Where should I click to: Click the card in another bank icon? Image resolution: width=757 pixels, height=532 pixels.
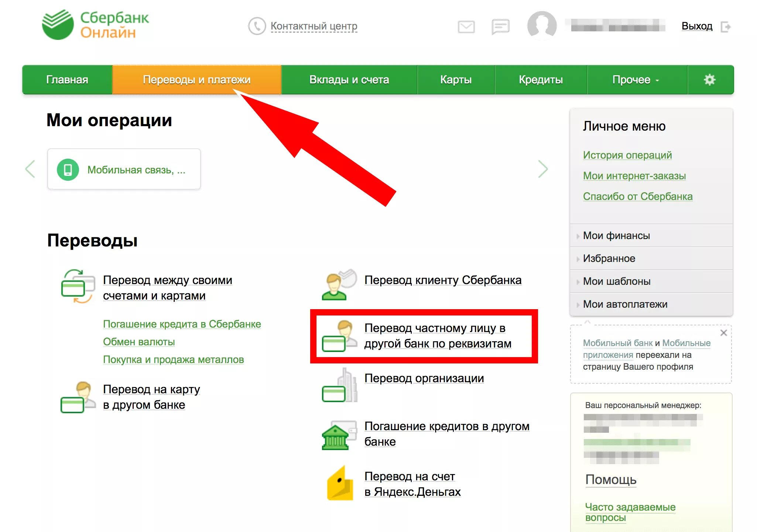77,397
